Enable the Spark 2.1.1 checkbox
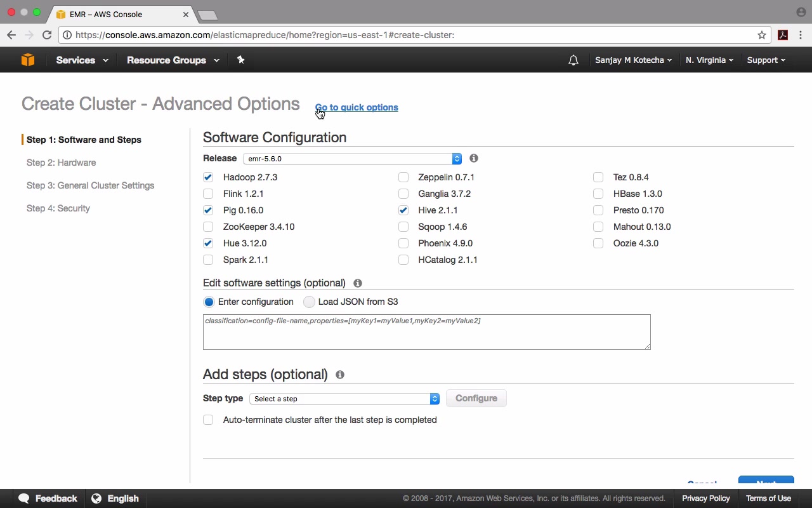 coord(208,260)
